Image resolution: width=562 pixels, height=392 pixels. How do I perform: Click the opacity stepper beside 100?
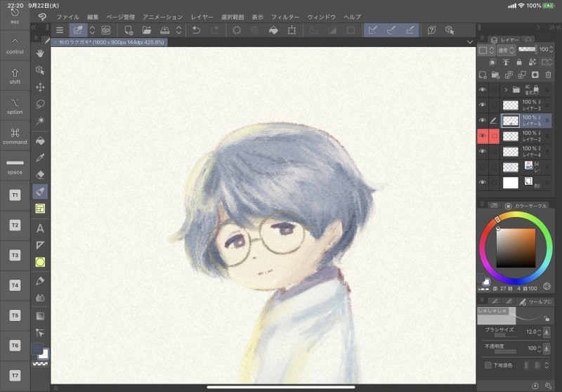point(539,348)
